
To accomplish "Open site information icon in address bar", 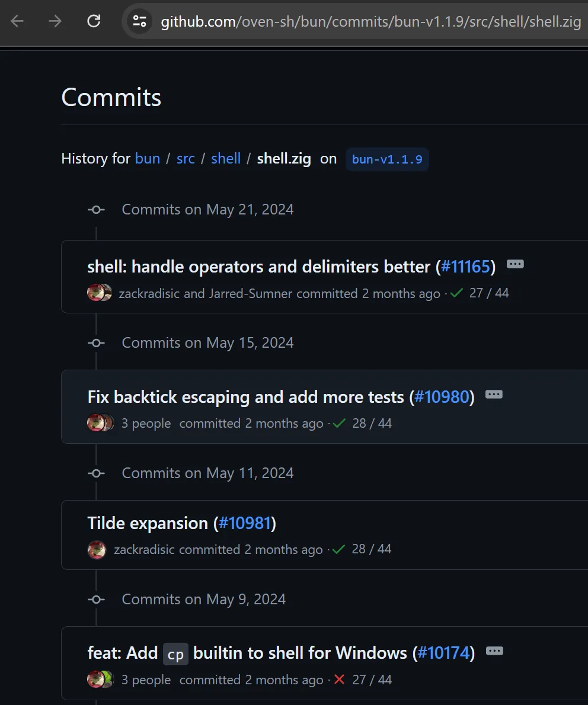I will pyautogui.click(x=140, y=22).
